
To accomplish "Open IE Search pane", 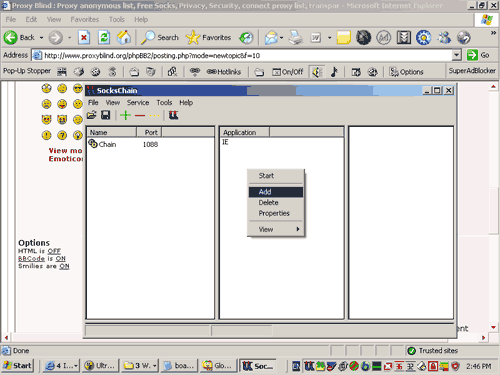I will coord(160,37).
